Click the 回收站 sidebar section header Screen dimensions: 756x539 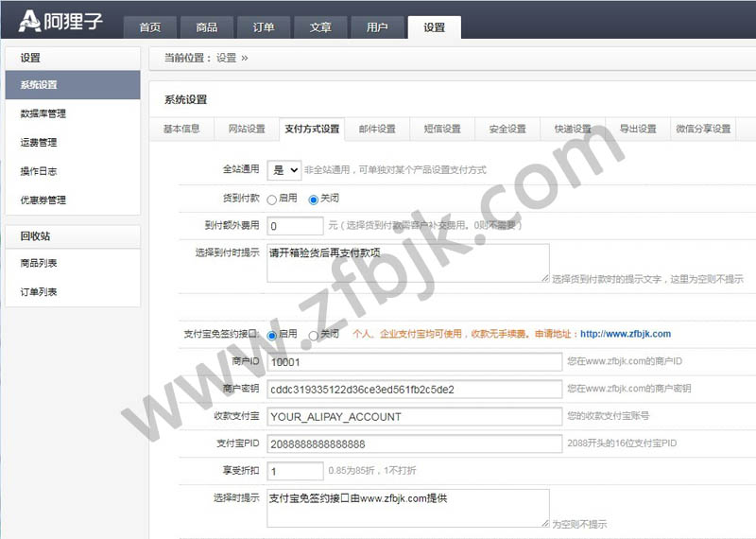[73, 236]
